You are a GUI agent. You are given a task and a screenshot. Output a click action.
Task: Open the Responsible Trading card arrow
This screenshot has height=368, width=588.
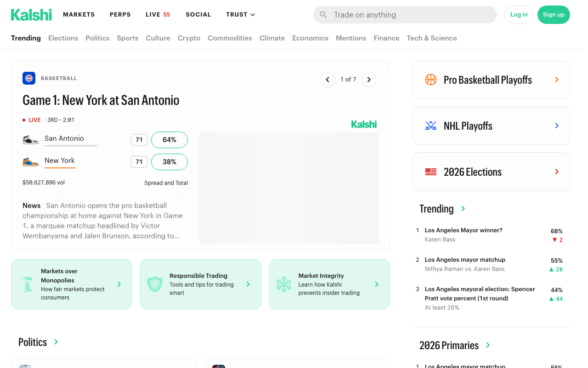[248, 284]
